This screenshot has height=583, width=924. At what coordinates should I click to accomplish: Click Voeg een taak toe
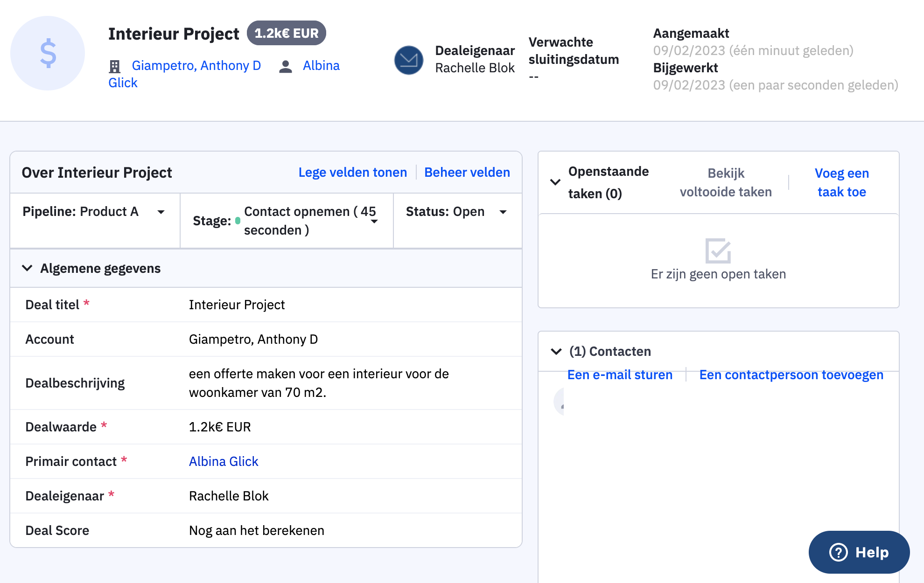[x=841, y=182]
